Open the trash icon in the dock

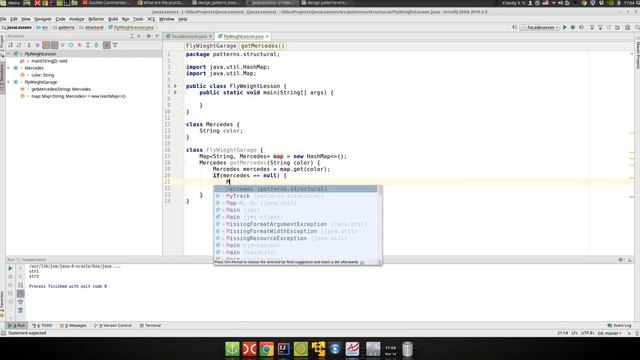[x=407, y=349]
